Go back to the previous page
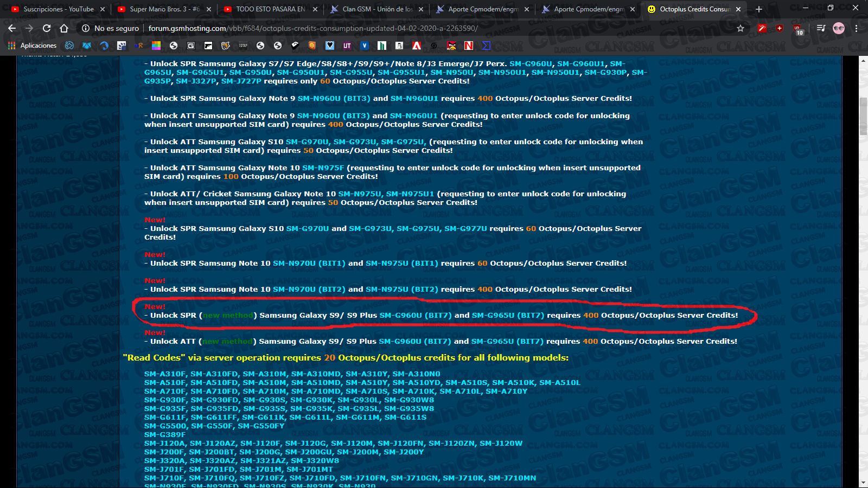The height and width of the screenshot is (488, 868). point(12,28)
